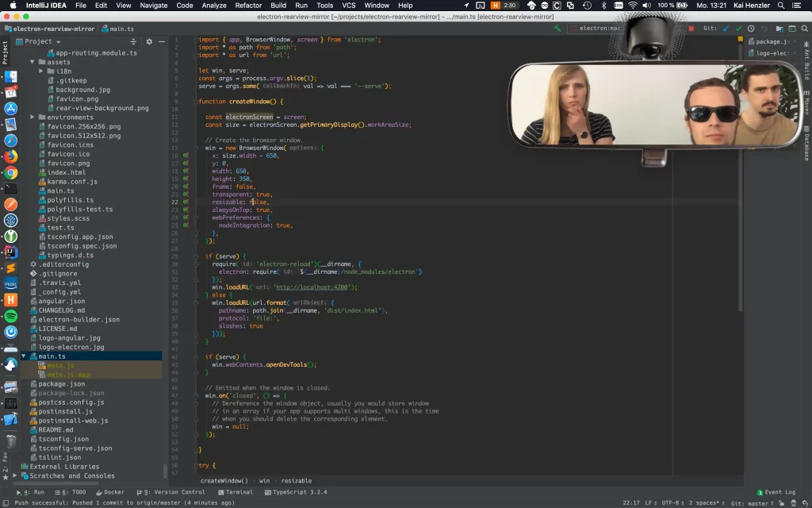Click the Spotlight search icon in menu bar
The height and width of the screenshot is (508, 812).
(x=781, y=6)
